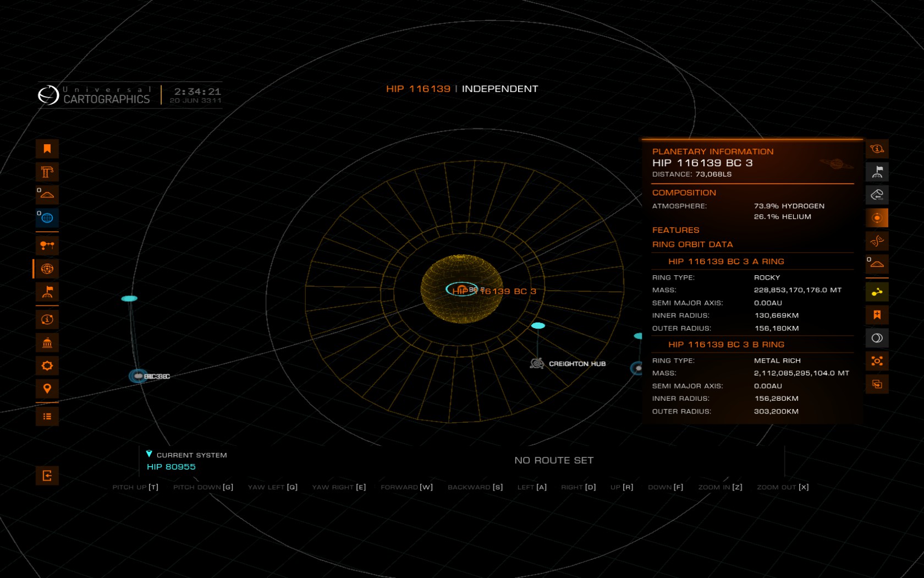Open the list view icon in left sidebar
The height and width of the screenshot is (578, 924).
point(47,416)
